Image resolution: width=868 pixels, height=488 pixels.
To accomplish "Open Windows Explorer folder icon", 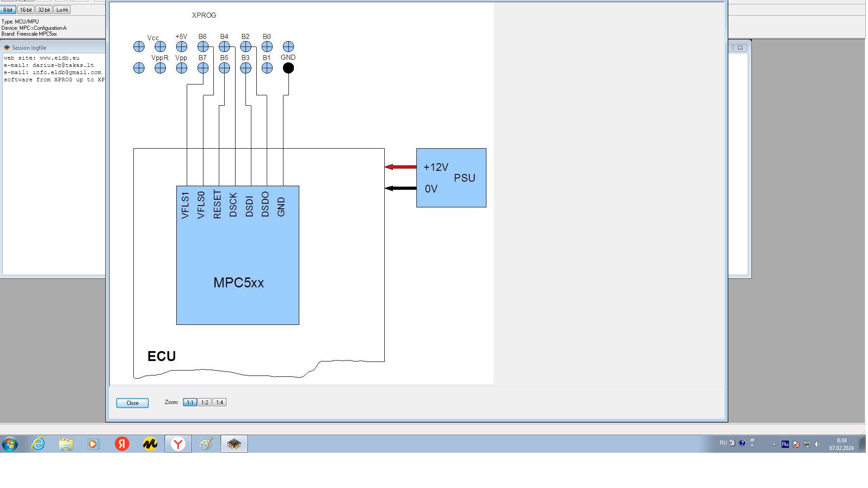I will coord(66,444).
